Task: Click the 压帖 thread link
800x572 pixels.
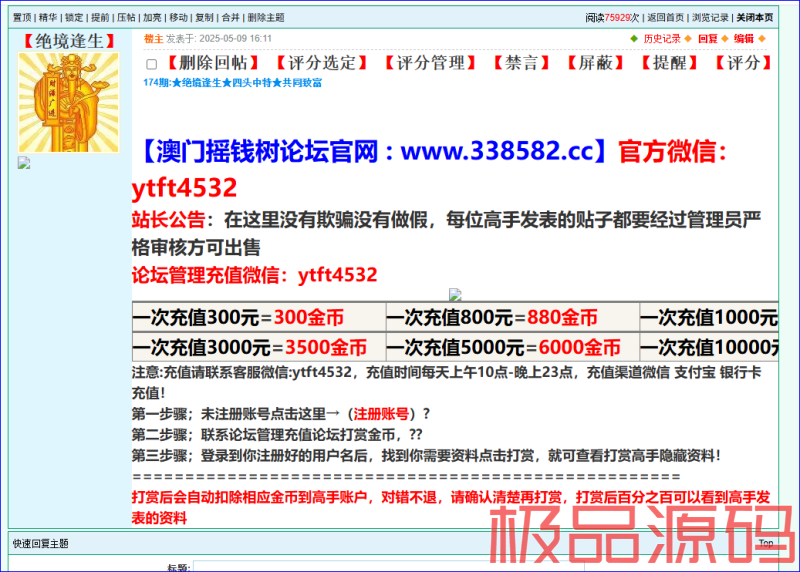Action: [x=126, y=17]
